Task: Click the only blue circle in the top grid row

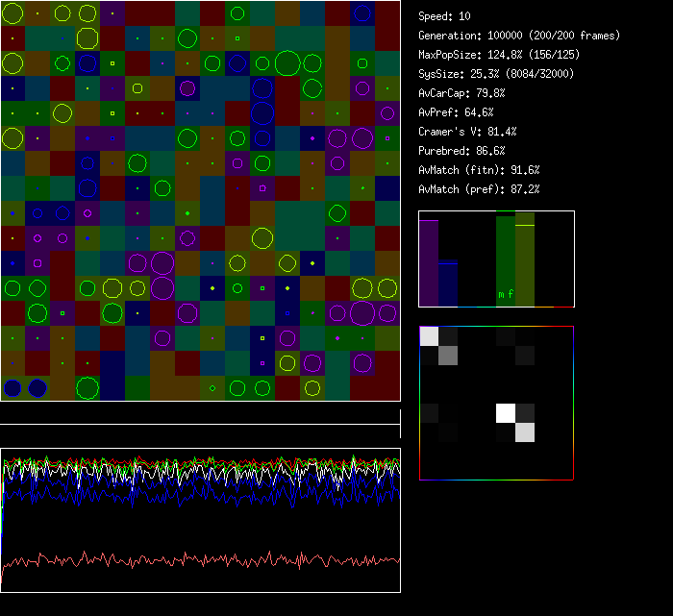Action: [x=361, y=13]
